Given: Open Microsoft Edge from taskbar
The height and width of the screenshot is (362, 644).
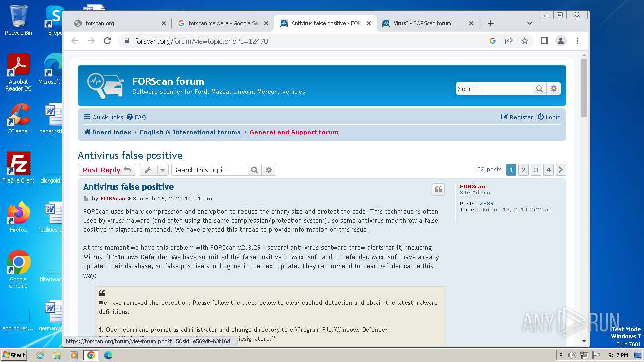Looking at the screenshot, I should 108,355.
